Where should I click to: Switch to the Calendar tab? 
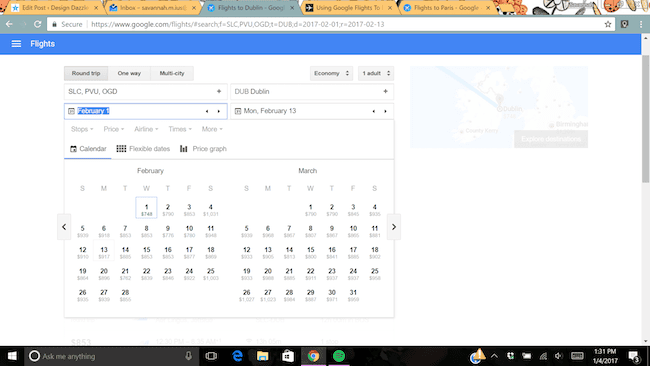click(88, 149)
